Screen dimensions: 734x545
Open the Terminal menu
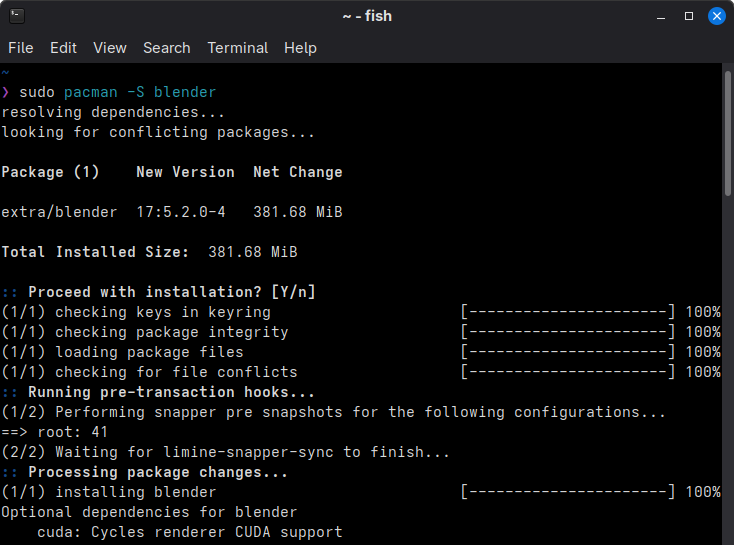point(238,48)
